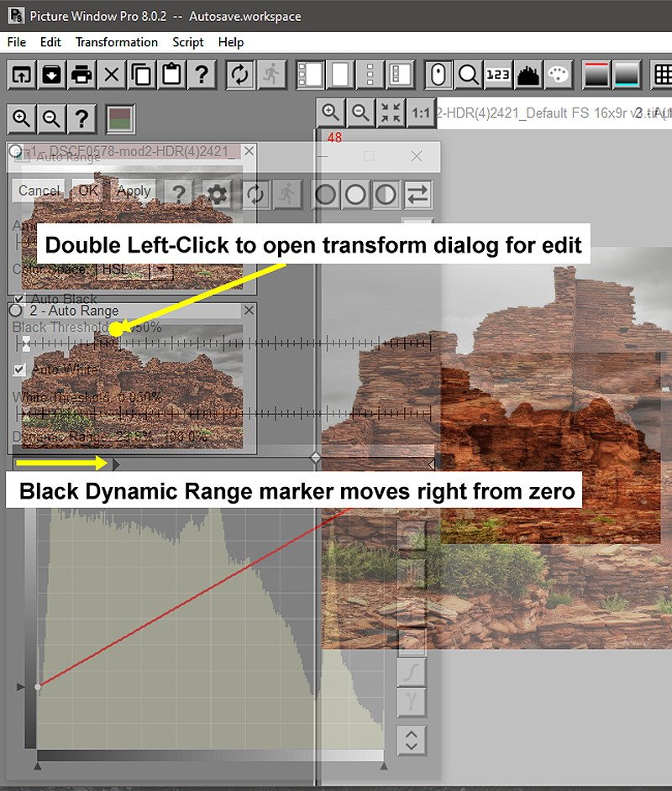This screenshot has width=672, height=791.
Task: Click the up-down stepper below gamma button
Action: click(x=412, y=740)
